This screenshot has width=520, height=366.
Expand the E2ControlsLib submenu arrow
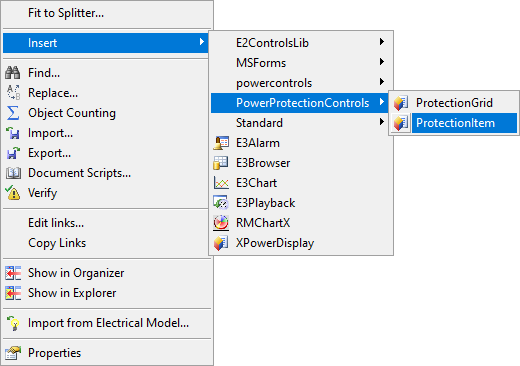click(x=382, y=42)
